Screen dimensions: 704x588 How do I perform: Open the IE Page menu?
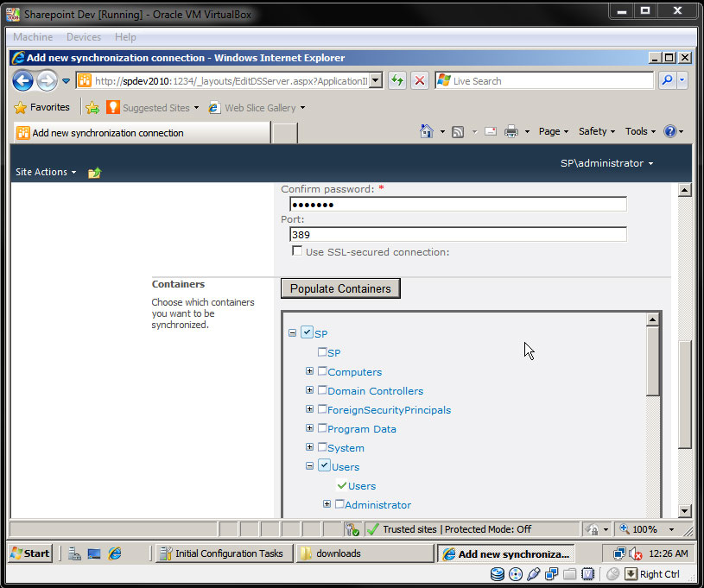point(553,131)
